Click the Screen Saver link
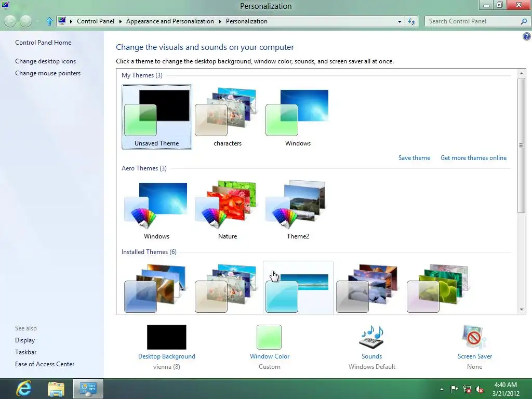 (x=475, y=356)
